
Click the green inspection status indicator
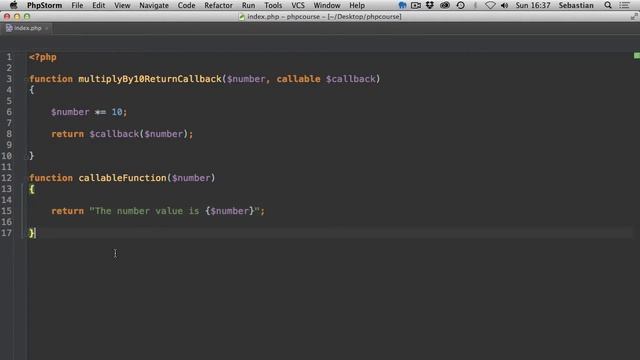click(x=637, y=56)
